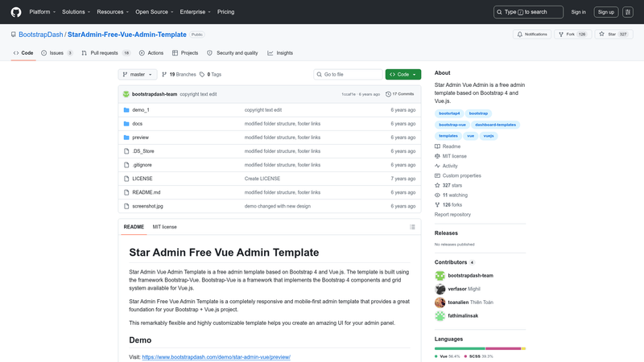The image size is (644, 362).
Task: Click the bootstrap4 topic tag
Action: (449, 113)
